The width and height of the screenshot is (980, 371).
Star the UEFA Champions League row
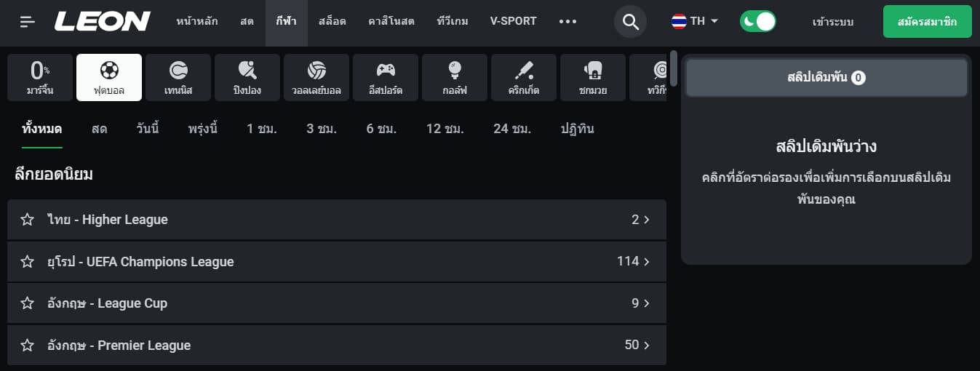tap(28, 262)
